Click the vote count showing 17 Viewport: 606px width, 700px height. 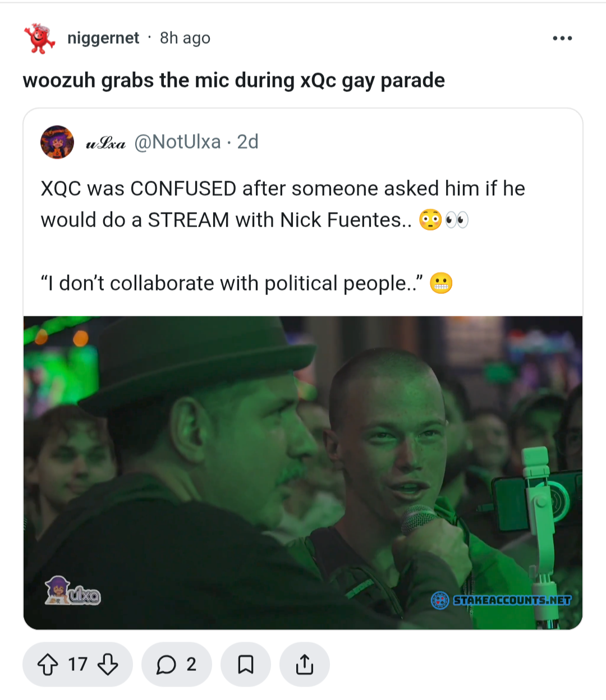[x=77, y=665]
